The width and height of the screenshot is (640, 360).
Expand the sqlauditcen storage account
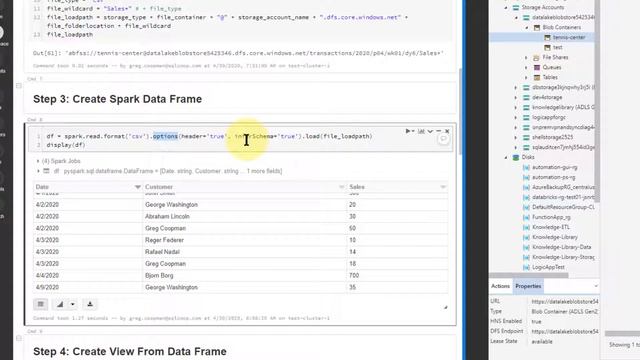pos(516,147)
